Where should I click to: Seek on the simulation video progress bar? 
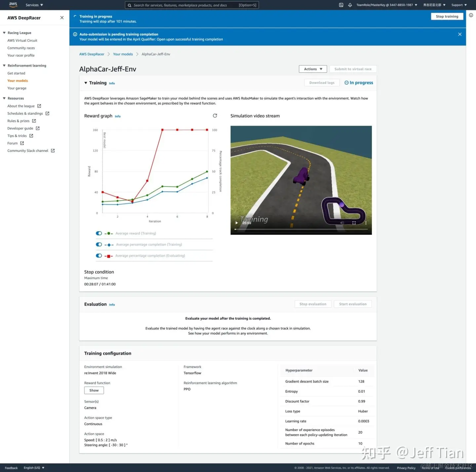301,229
